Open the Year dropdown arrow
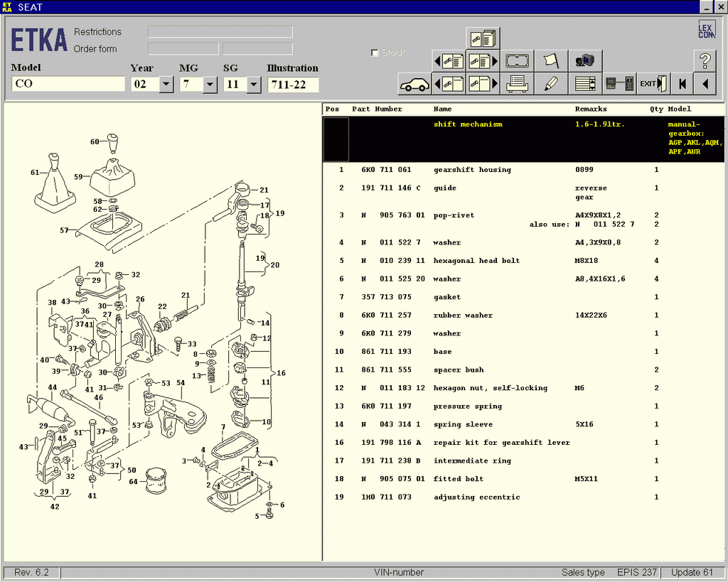The width and height of the screenshot is (728, 582). 166,85
